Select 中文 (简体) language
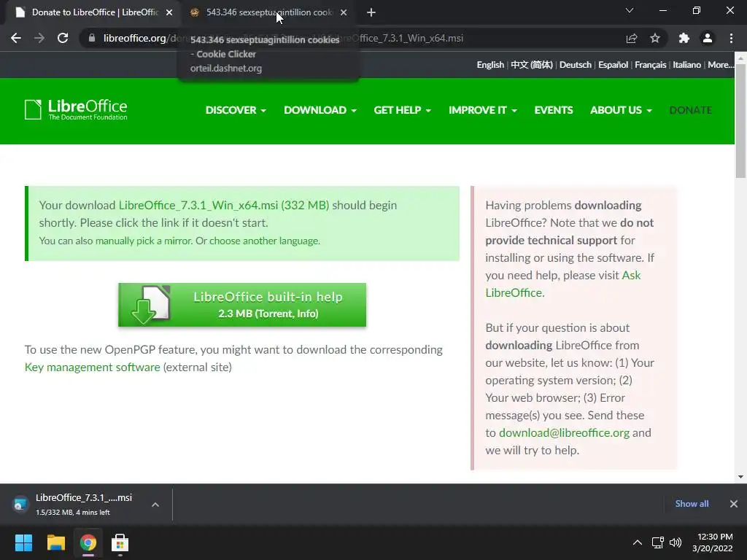The width and height of the screenshot is (747, 560). coord(532,65)
